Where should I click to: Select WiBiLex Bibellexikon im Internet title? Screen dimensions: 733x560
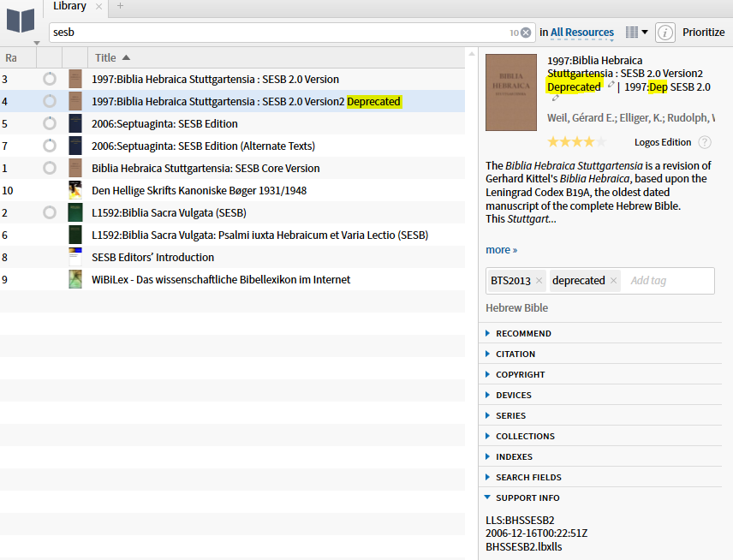coord(221,280)
